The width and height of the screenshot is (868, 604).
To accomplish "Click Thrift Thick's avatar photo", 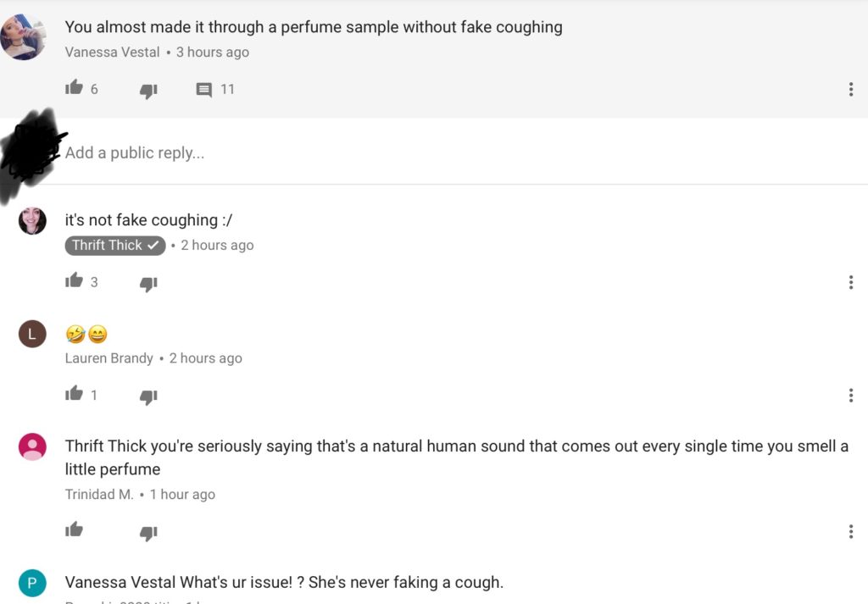I will [x=32, y=221].
